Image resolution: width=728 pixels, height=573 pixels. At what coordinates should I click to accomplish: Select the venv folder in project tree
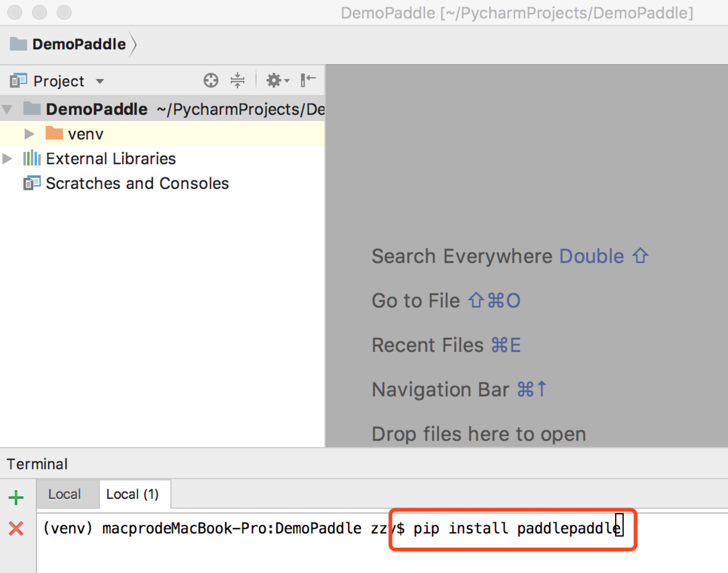(x=162, y=134)
